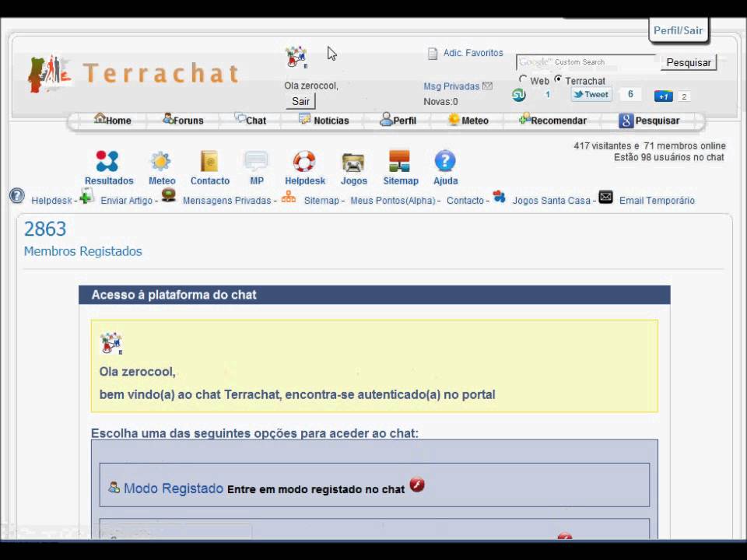Click the users icon before Modo Registado

[114, 487]
